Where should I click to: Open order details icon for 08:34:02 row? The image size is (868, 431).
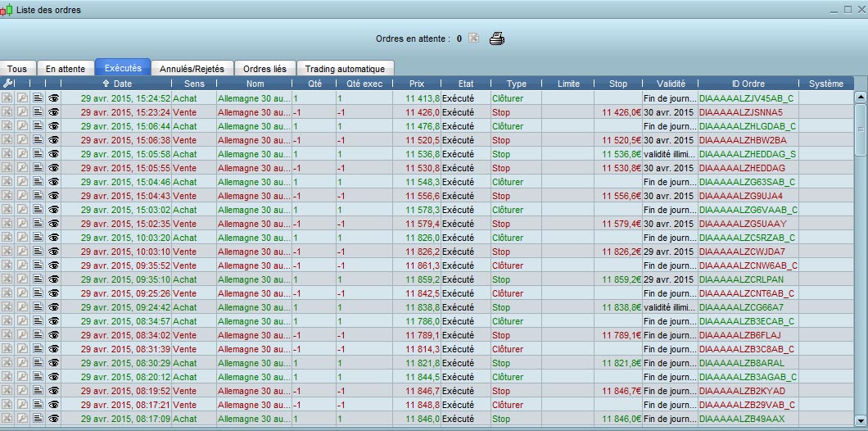[38, 334]
